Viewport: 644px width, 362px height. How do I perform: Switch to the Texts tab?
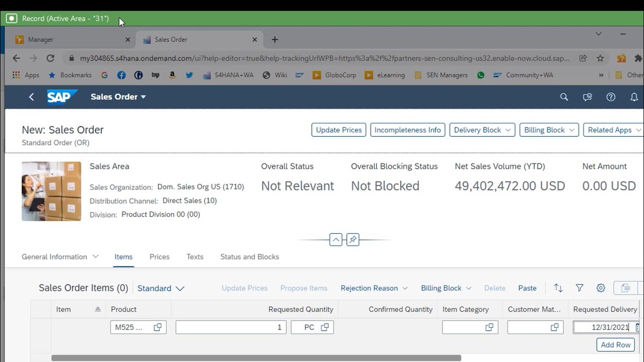click(x=195, y=256)
